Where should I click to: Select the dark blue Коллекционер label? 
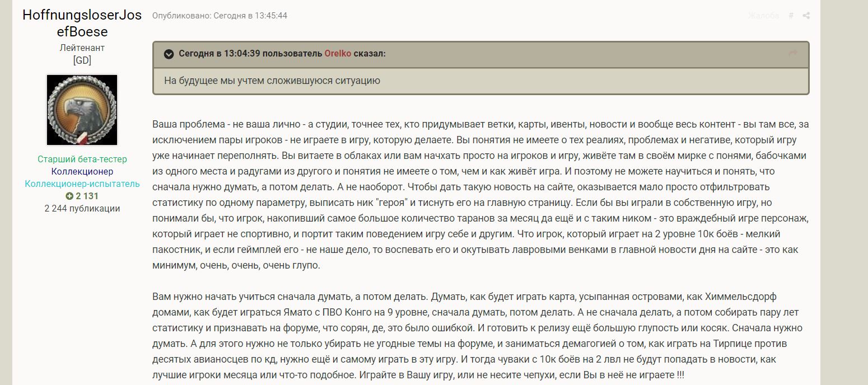(82, 171)
